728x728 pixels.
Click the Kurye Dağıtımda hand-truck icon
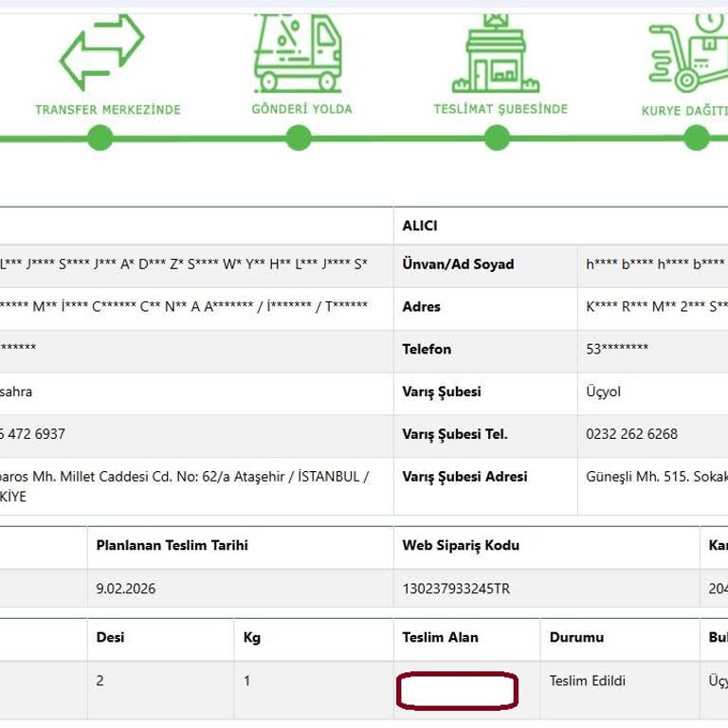click(x=688, y=52)
